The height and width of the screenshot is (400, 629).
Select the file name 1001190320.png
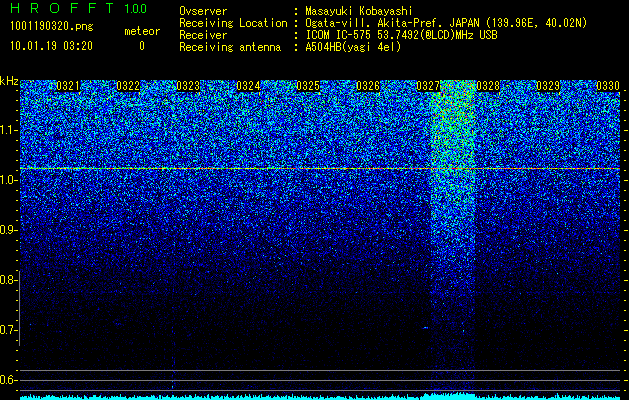point(52,27)
